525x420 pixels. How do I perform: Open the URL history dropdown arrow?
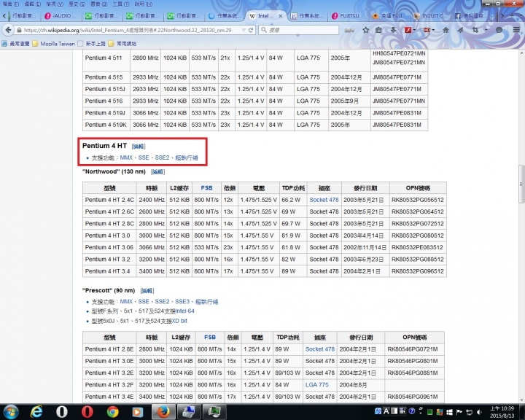click(x=244, y=30)
